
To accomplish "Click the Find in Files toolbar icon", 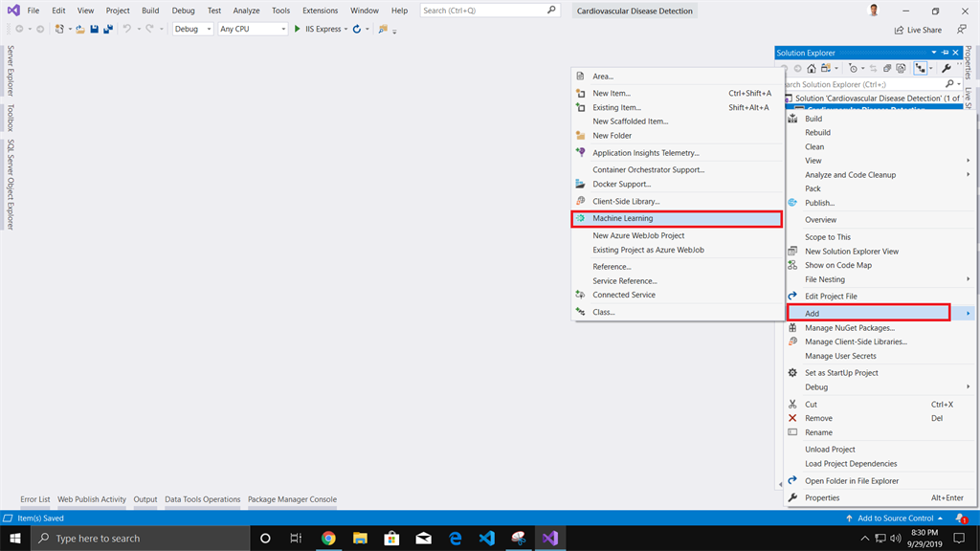I will point(383,29).
